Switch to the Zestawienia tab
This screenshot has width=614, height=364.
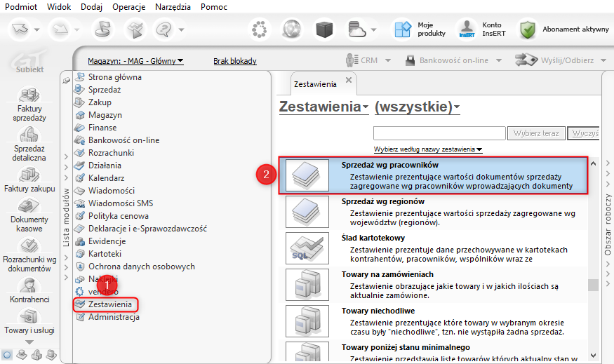pyautogui.click(x=315, y=84)
